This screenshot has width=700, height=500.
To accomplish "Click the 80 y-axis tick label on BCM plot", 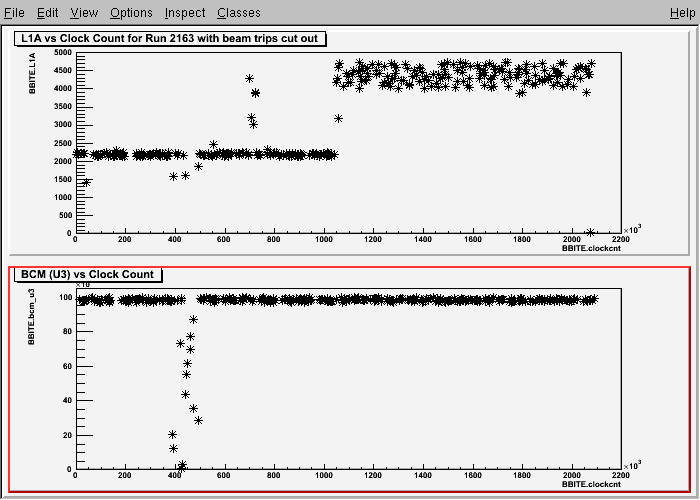I will click(x=67, y=332).
